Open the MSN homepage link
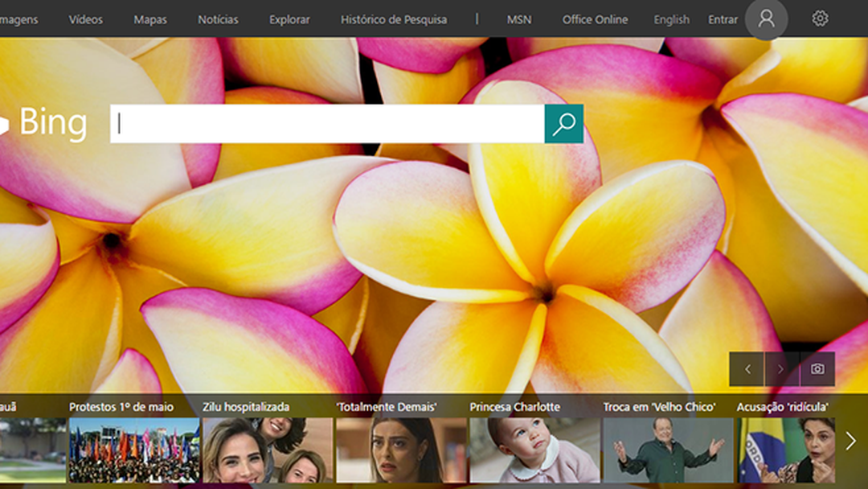 tap(518, 19)
